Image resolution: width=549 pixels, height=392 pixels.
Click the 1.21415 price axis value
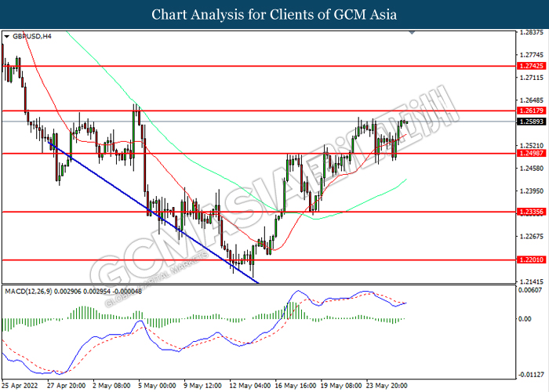[532, 281]
